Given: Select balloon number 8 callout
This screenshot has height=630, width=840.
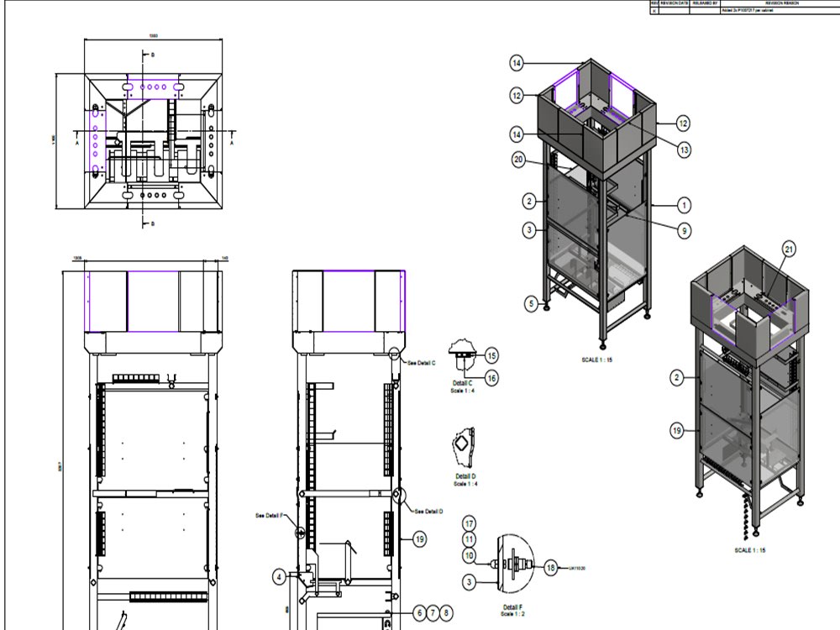Looking at the screenshot, I should [x=446, y=612].
